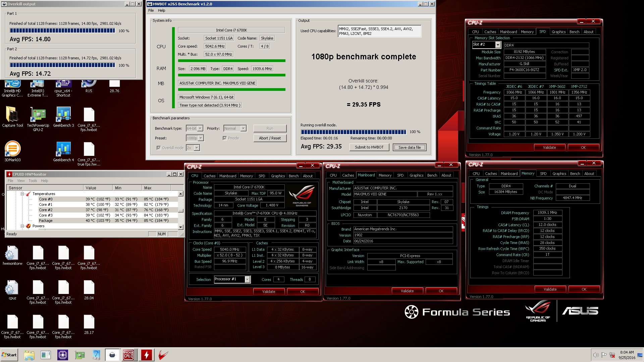Open the action center flag tray icon
644x362 pixels.
[604, 355]
